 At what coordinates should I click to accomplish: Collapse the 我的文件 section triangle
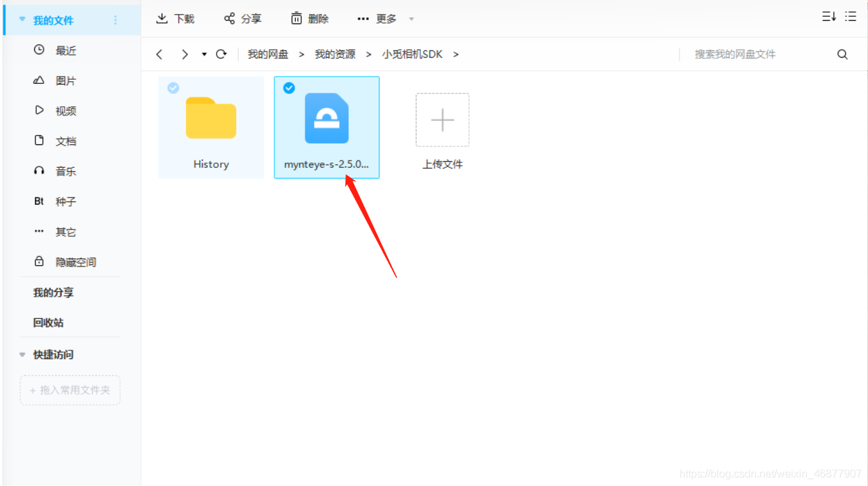click(22, 20)
